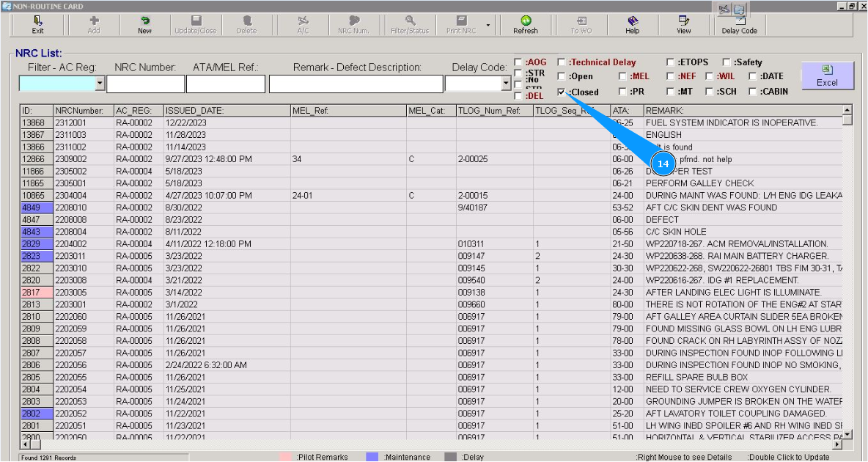Image resolution: width=868 pixels, height=462 pixels.
Task: Open the Delay Code filter dropdown
Action: pos(505,84)
